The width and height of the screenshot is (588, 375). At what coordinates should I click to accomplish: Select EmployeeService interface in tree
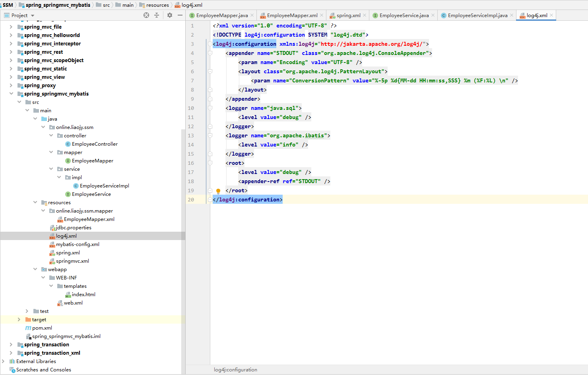[x=91, y=194]
